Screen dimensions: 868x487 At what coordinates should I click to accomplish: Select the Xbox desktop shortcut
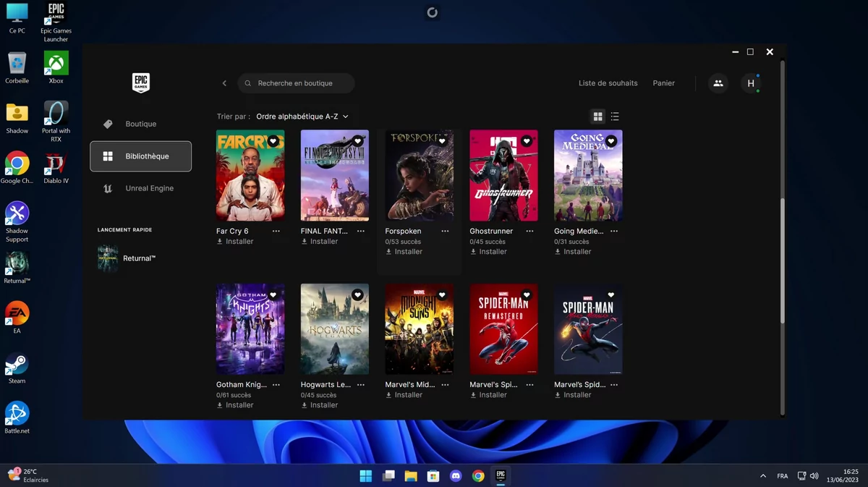(56, 67)
